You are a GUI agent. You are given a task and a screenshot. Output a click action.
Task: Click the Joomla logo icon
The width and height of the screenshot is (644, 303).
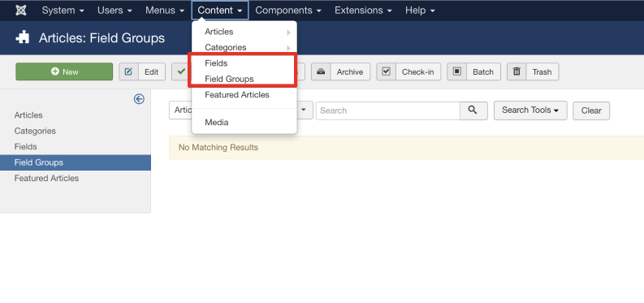click(21, 11)
